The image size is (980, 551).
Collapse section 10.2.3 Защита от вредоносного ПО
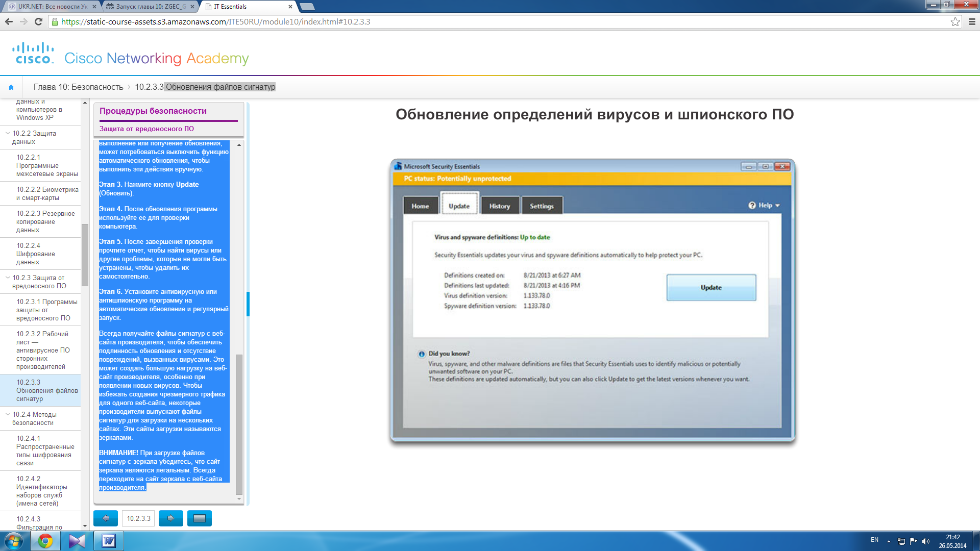click(x=8, y=278)
